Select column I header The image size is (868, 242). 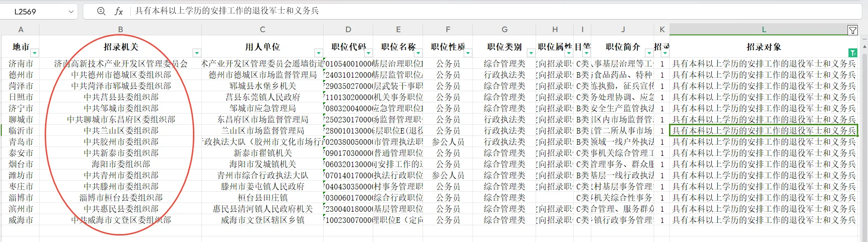coord(583,29)
